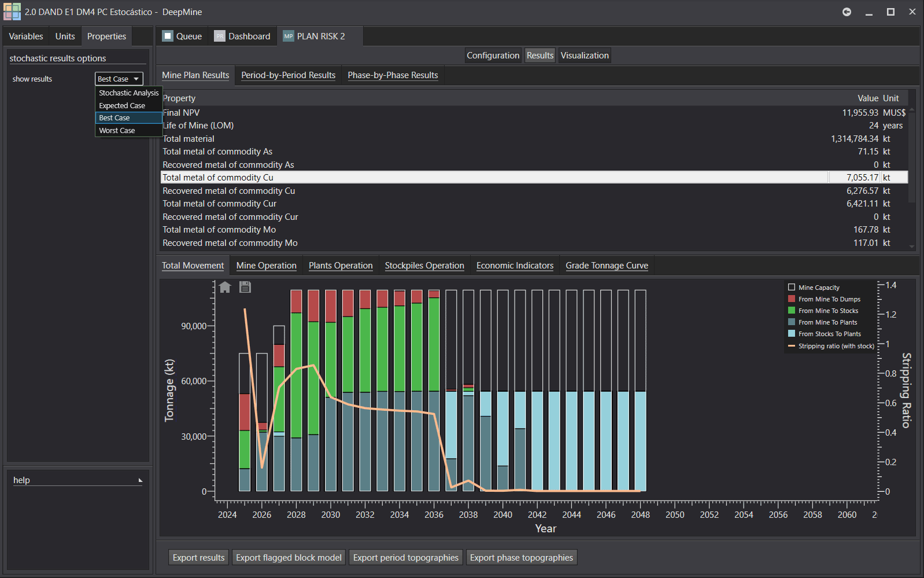Click the back arrow icon in title bar

[847, 12]
